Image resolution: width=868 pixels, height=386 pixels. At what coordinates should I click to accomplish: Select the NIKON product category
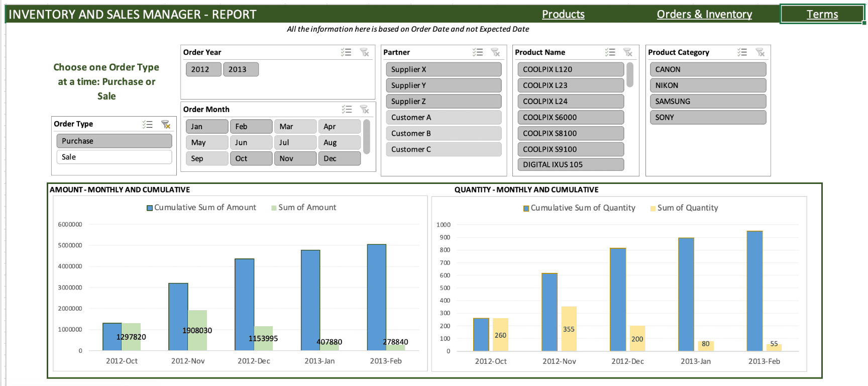click(x=707, y=85)
